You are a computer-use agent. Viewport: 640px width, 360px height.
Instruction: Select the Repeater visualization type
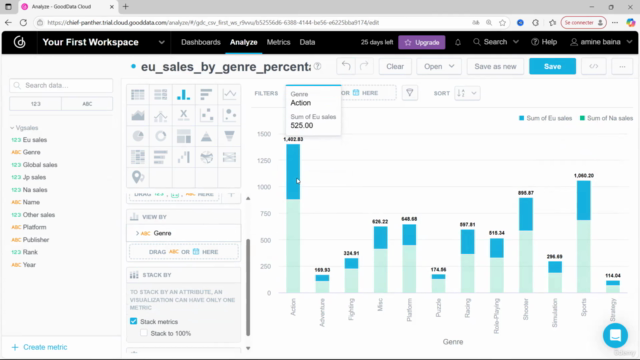[160, 94]
